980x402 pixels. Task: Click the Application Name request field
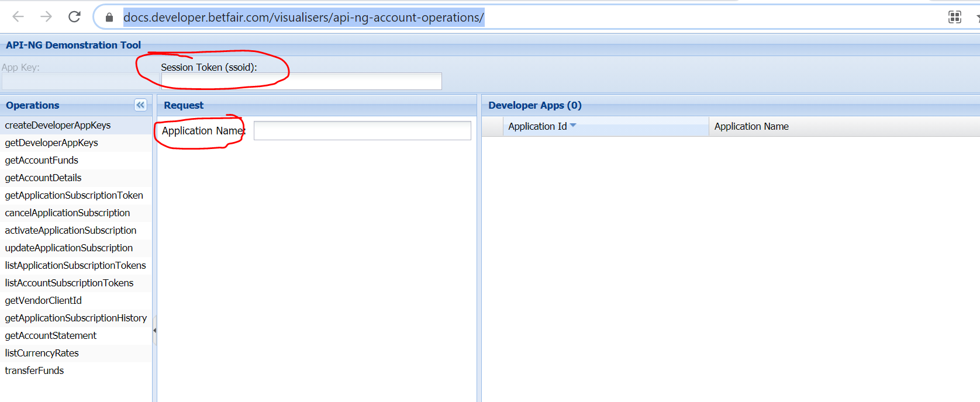click(362, 130)
